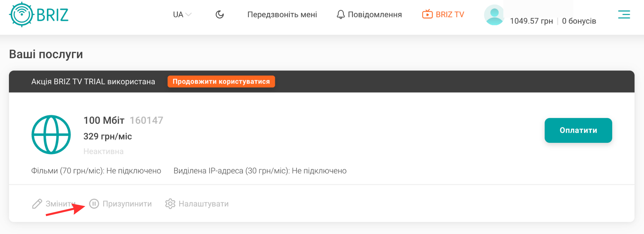Click Передзвоніть мені link
This screenshot has height=234, width=644.
[282, 14]
